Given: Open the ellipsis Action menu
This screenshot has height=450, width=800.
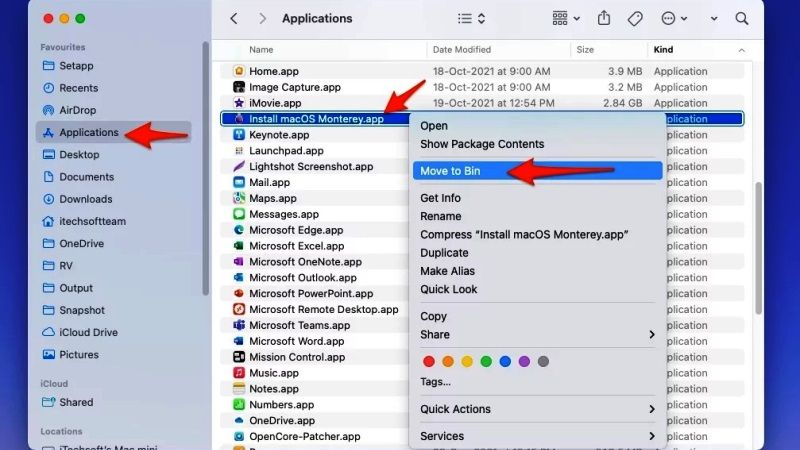Looking at the screenshot, I should (674, 19).
